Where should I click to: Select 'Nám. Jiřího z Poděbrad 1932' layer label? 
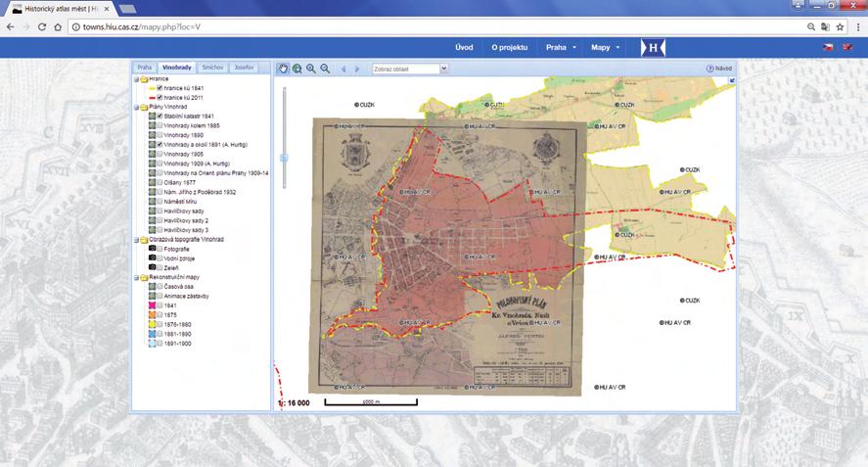click(x=200, y=192)
